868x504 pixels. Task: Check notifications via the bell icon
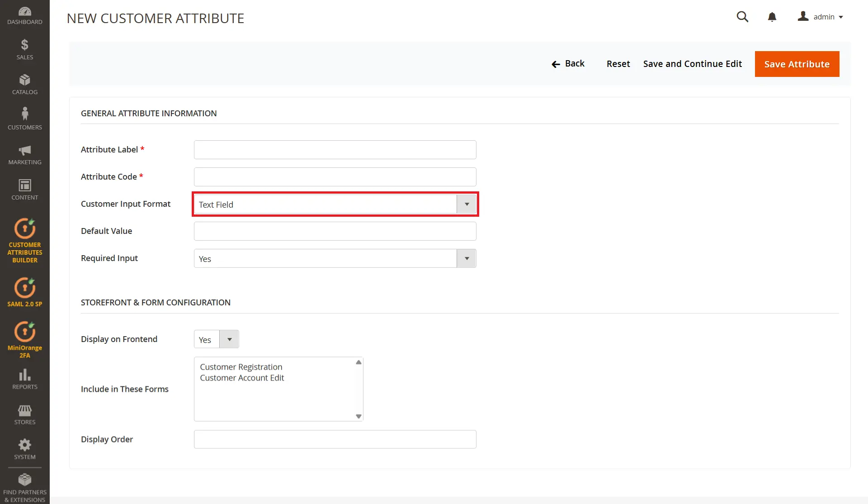pos(772,17)
